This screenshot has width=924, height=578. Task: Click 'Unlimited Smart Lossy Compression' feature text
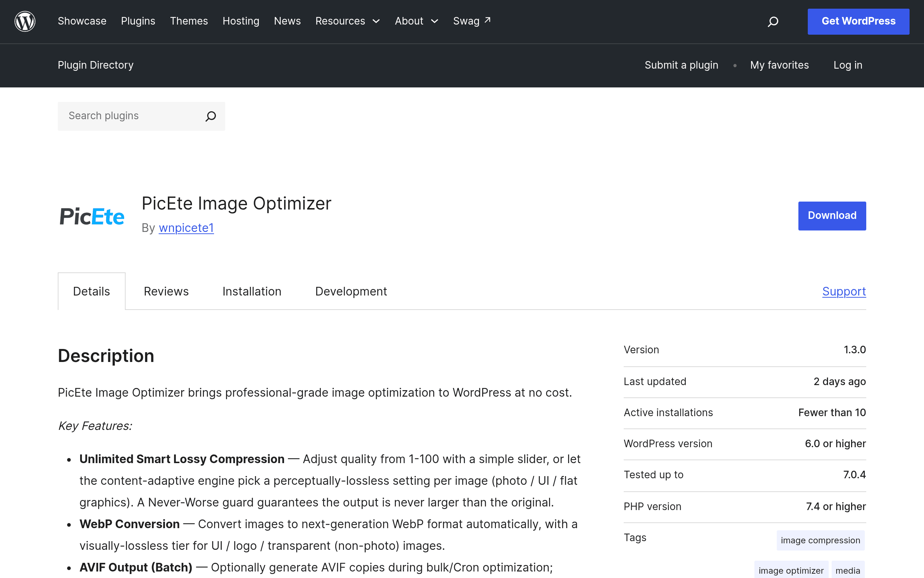[182, 459]
